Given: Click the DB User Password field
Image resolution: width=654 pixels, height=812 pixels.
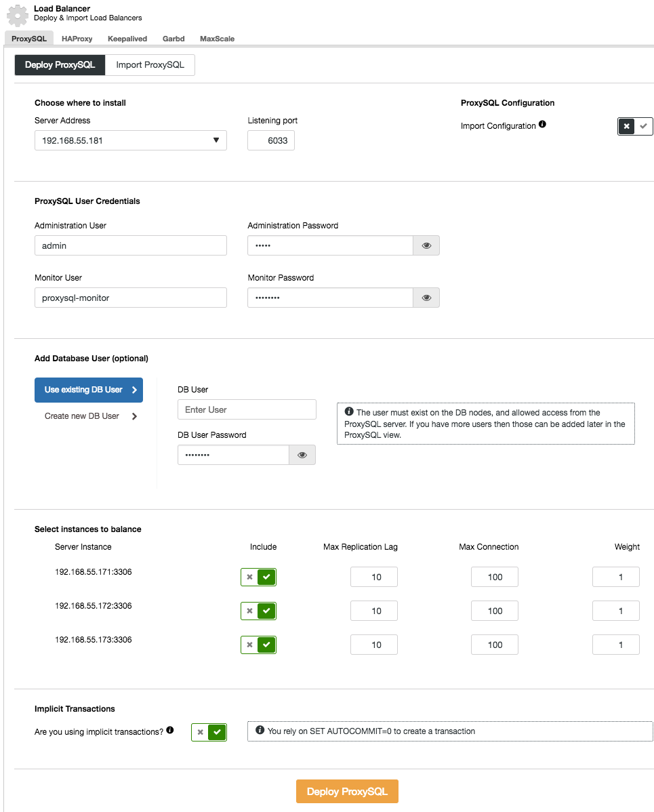Looking at the screenshot, I should coord(234,455).
